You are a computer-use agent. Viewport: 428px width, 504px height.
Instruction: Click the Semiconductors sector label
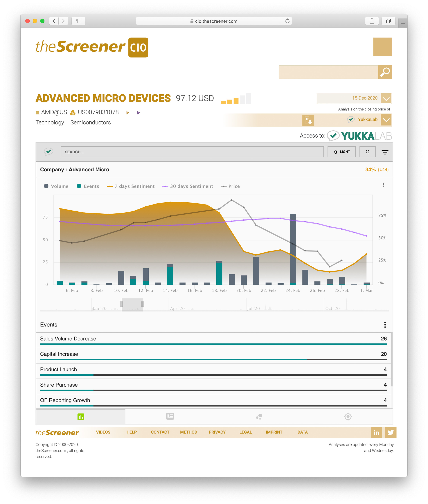[x=91, y=123]
